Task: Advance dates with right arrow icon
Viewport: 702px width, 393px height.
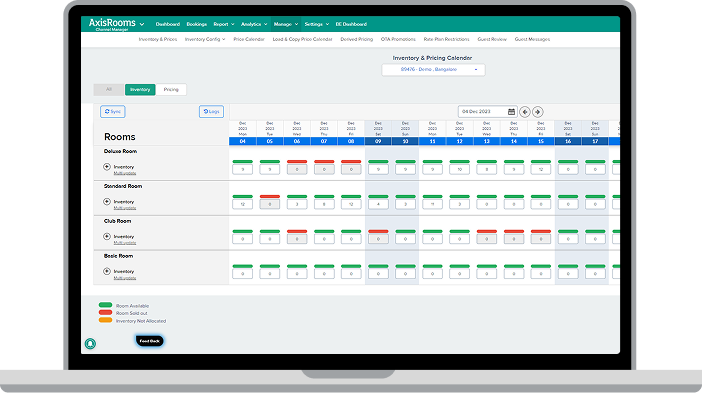Action: pyautogui.click(x=538, y=112)
